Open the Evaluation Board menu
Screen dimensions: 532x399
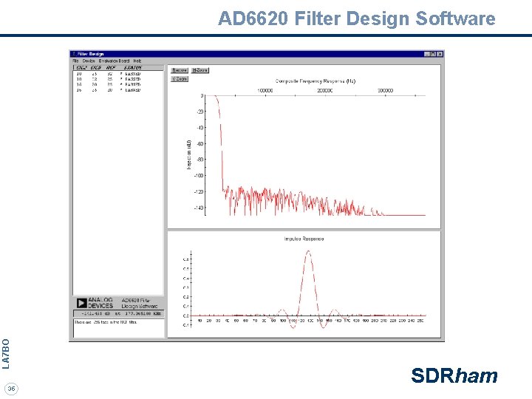[x=114, y=61]
